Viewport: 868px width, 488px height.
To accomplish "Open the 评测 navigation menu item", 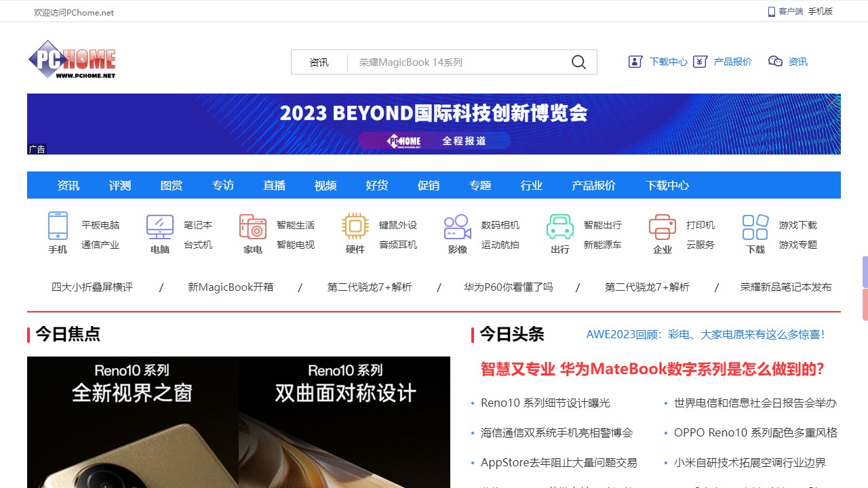I will [120, 185].
